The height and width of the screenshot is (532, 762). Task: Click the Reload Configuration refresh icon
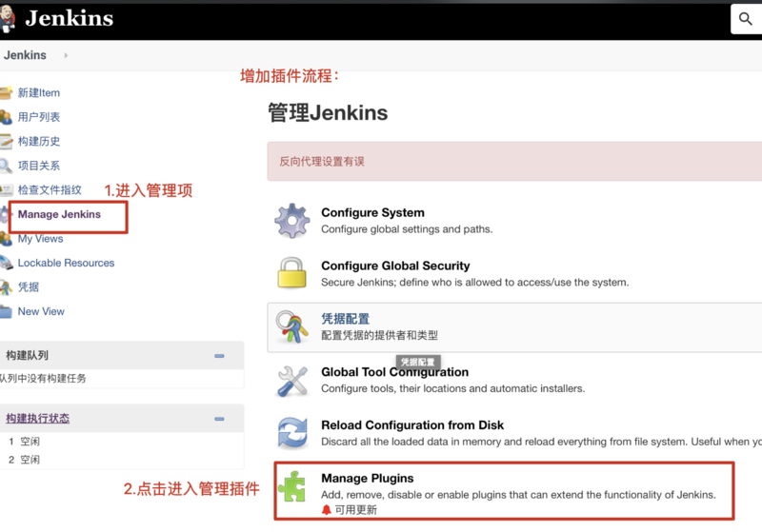click(x=292, y=433)
